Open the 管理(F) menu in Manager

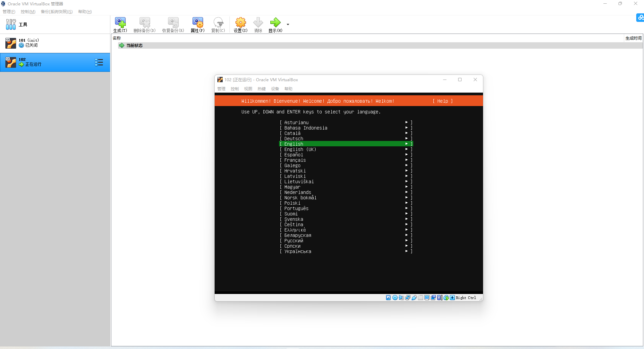[x=9, y=12]
